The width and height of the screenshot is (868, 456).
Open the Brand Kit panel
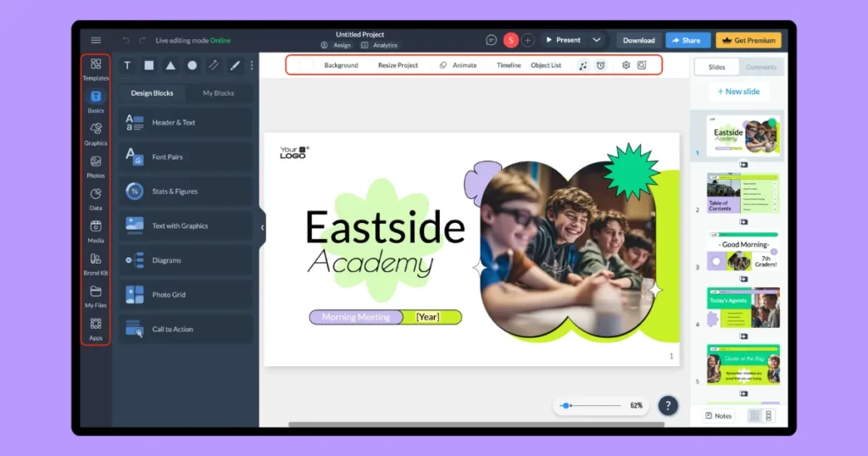96,262
